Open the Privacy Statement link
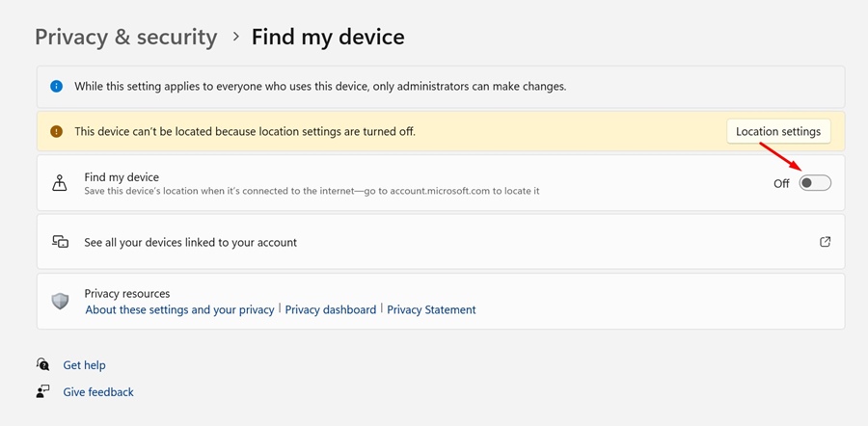Viewport: 868px width, 426px height. pyautogui.click(x=431, y=310)
